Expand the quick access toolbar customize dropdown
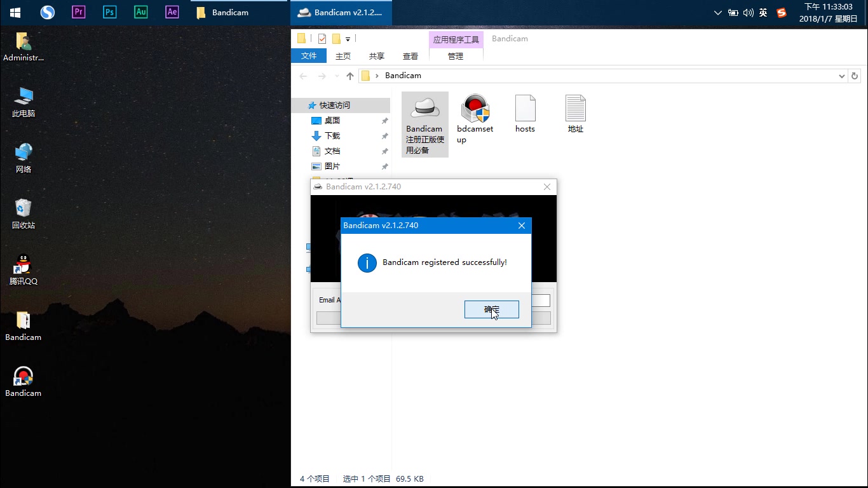This screenshot has width=868, height=488. (348, 39)
